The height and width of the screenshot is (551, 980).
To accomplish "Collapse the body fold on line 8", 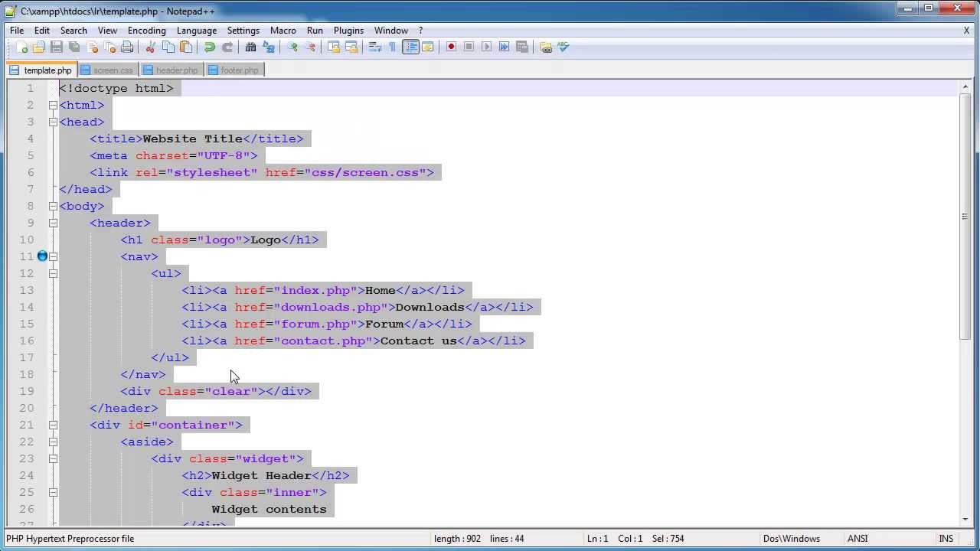I will click(x=53, y=206).
